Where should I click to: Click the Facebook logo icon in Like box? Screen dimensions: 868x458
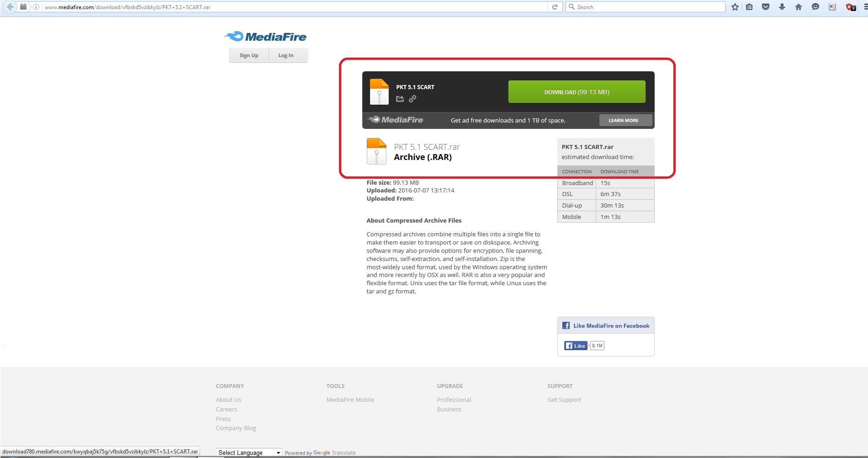point(566,325)
